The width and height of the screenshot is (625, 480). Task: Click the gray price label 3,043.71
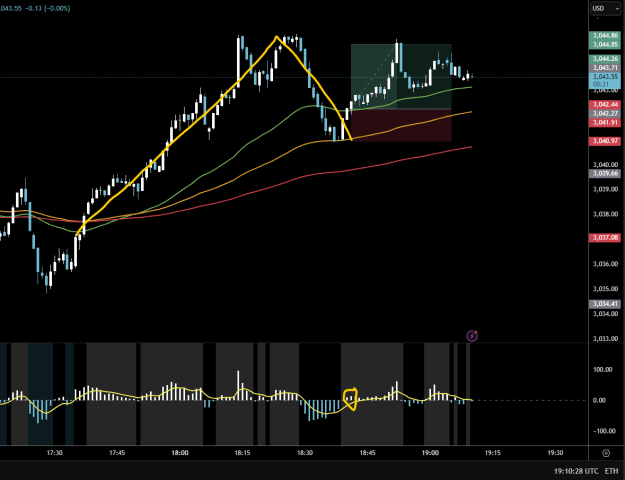pos(605,68)
